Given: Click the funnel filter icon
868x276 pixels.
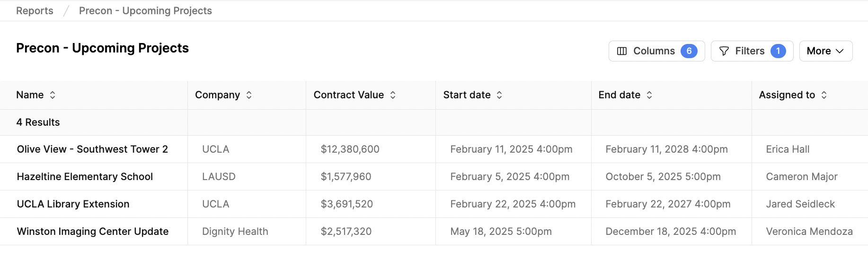Looking at the screenshot, I should click(724, 51).
